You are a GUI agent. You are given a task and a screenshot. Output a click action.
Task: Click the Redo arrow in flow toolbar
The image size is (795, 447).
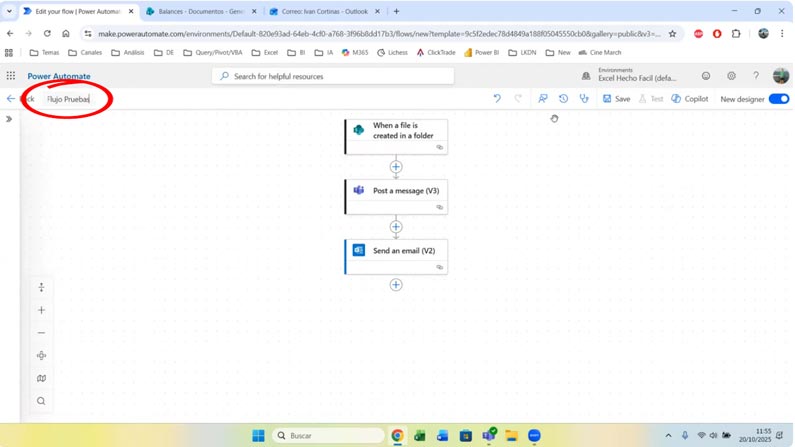518,99
